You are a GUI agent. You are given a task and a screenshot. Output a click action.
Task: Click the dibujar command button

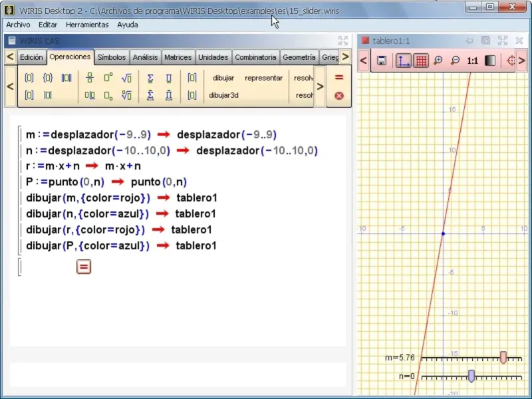pyautogui.click(x=223, y=78)
